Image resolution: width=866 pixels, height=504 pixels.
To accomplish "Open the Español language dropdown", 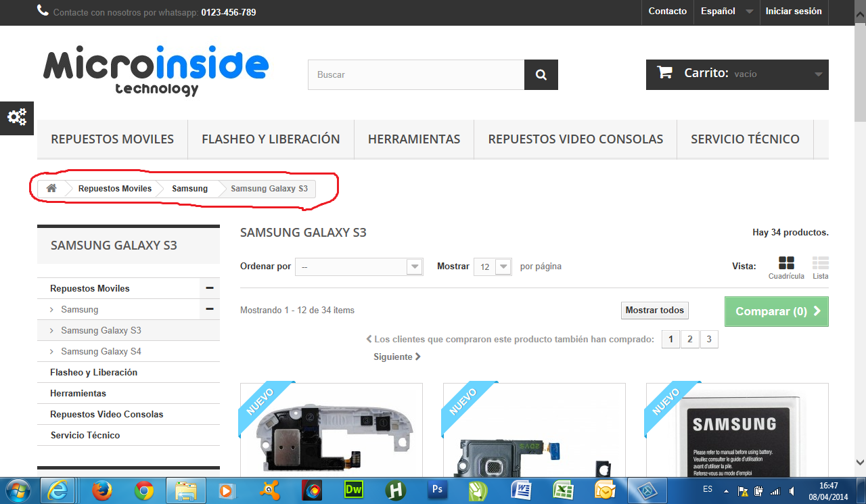I will (727, 12).
